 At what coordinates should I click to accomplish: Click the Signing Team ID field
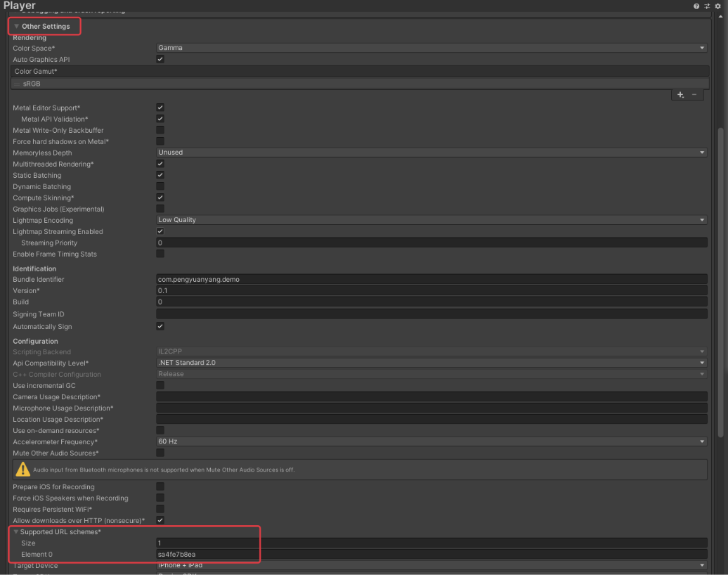(x=431, y=314)
